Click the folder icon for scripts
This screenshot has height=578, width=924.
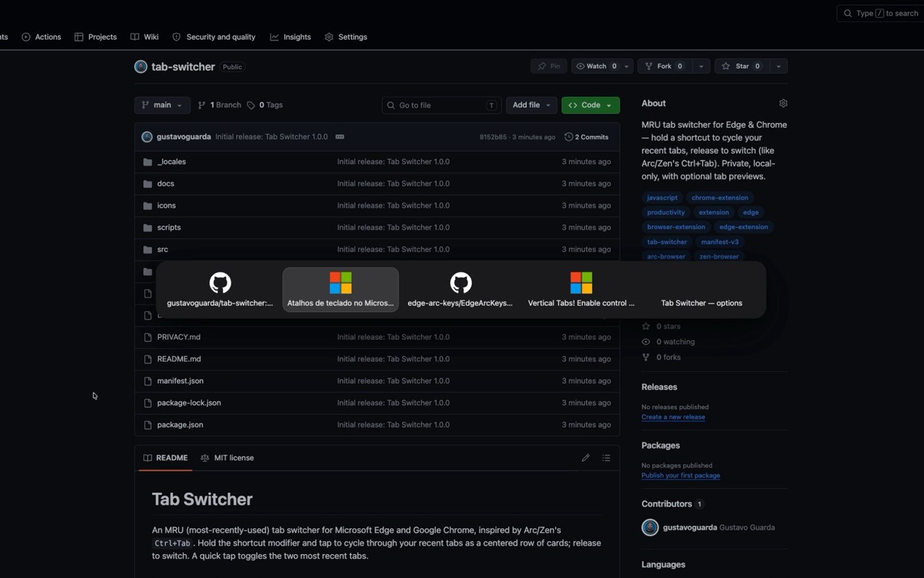[148, 228]
